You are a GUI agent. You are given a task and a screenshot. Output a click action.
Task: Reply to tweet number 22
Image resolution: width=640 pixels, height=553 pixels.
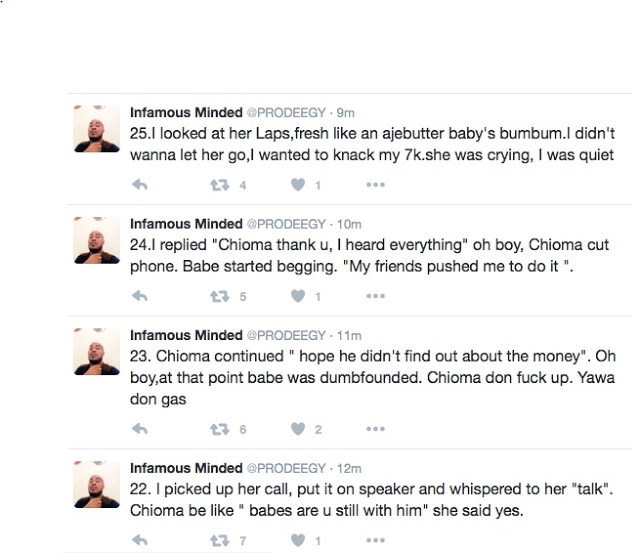(140, 541)
